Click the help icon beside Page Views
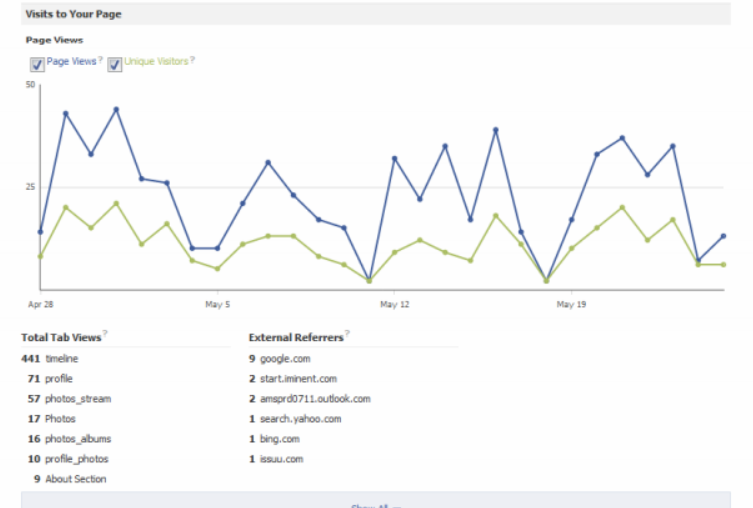The height and width of the screenshot is (508, 753). point(101,60)
